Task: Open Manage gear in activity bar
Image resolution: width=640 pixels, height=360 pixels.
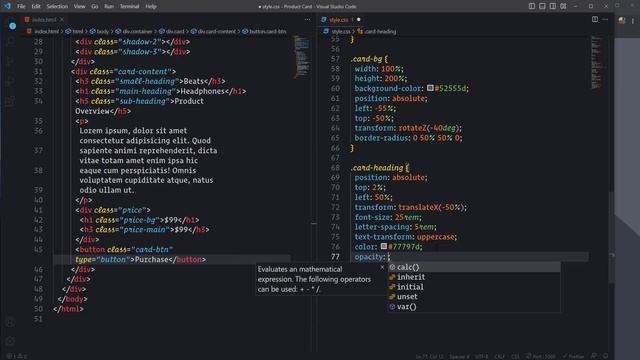Action: coord(11,341)
